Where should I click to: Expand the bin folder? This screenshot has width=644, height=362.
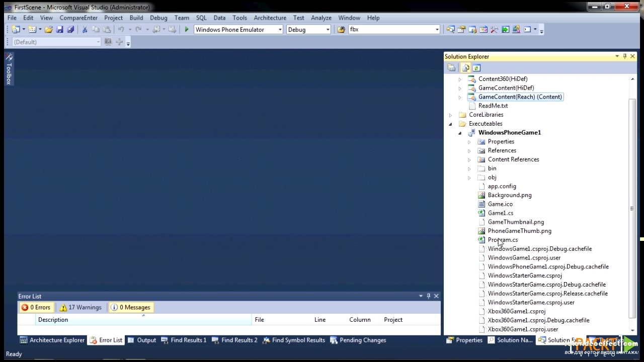click(x=469, y=168)
